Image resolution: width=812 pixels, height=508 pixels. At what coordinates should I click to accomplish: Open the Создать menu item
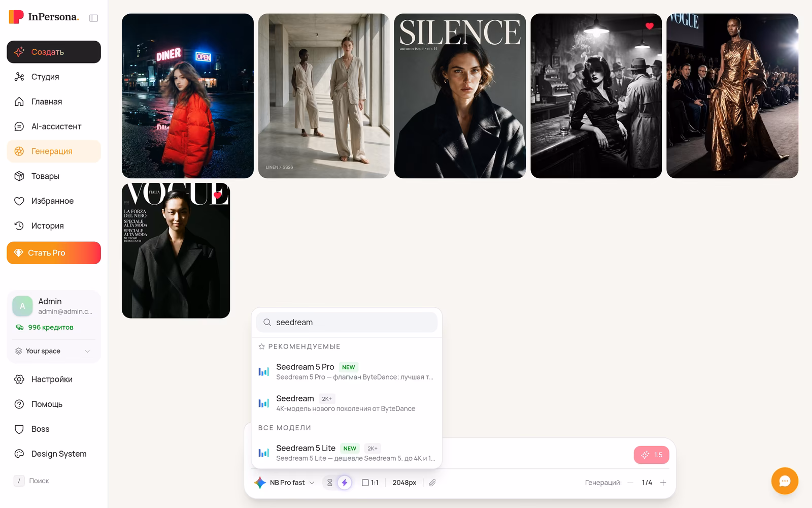pyautogui.click(x=54, y=52)
